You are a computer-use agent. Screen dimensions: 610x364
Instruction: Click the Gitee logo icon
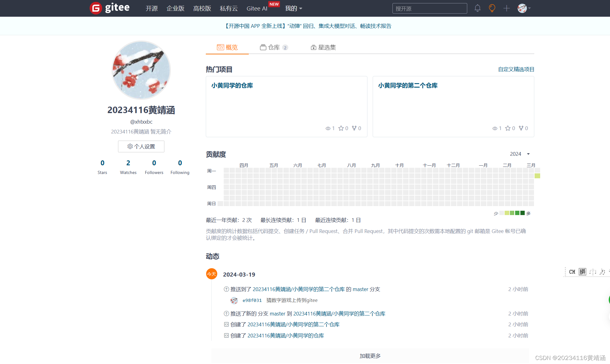[96, 8]
